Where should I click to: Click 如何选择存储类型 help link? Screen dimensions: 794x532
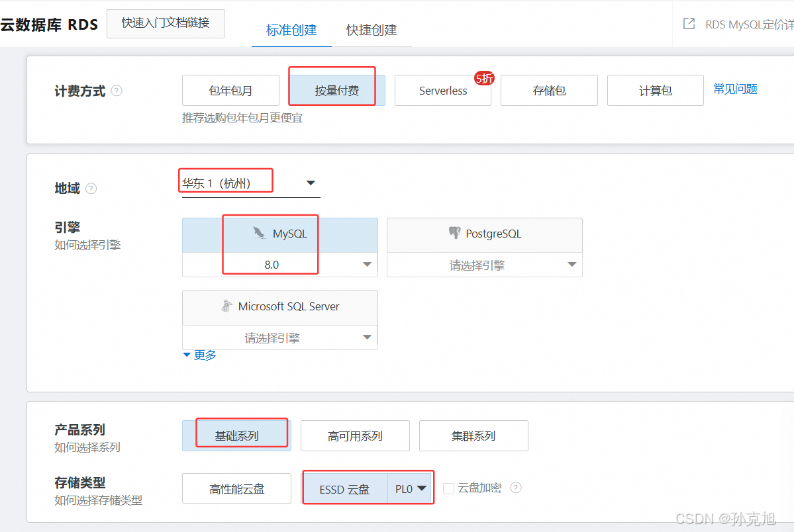coord(98,500)
